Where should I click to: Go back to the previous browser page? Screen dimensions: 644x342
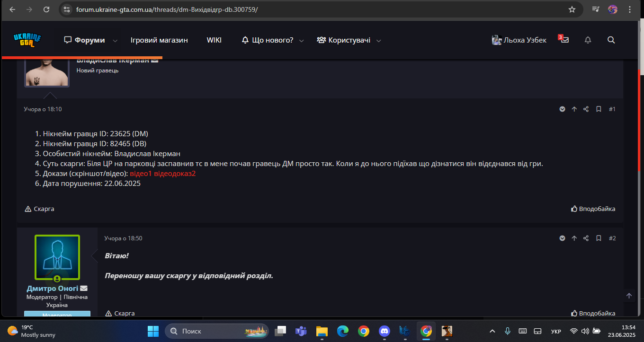pos(12,9)
